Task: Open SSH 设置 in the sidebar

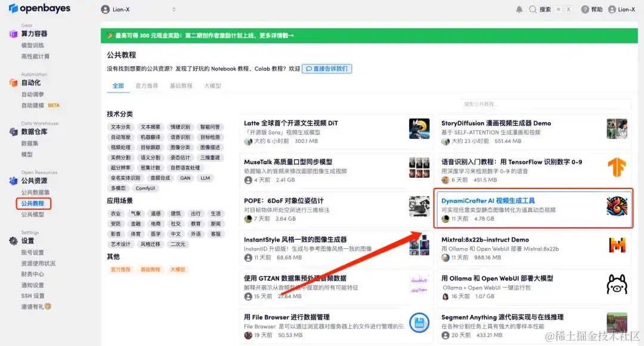Action: click(33, 296)
